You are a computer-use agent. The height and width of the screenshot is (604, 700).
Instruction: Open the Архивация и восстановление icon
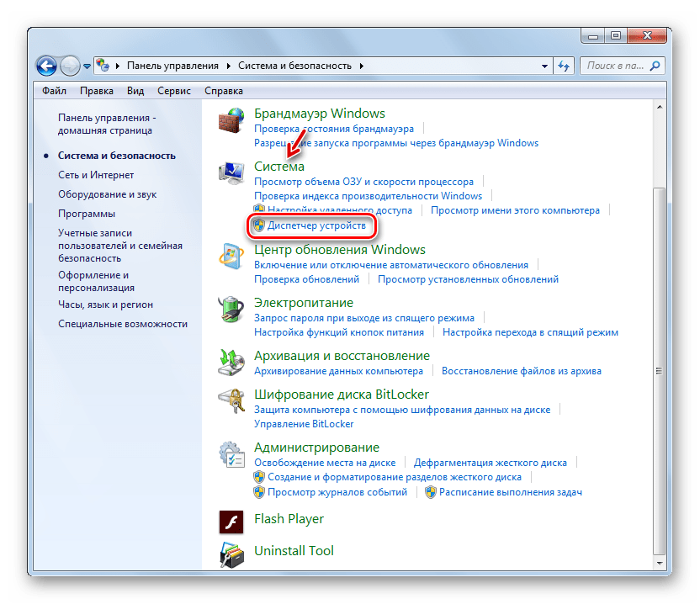pos(231,362)
